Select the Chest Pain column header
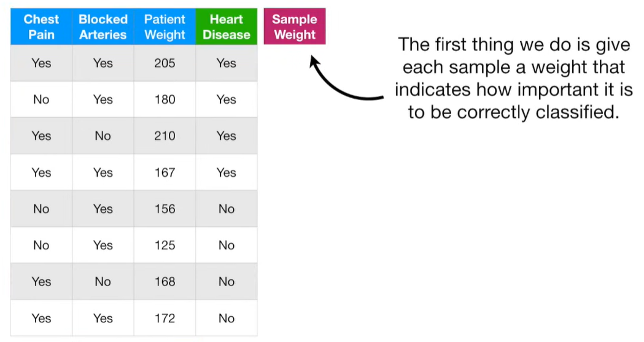This screenshot has height=342, width=644. [x=41, y=27]
